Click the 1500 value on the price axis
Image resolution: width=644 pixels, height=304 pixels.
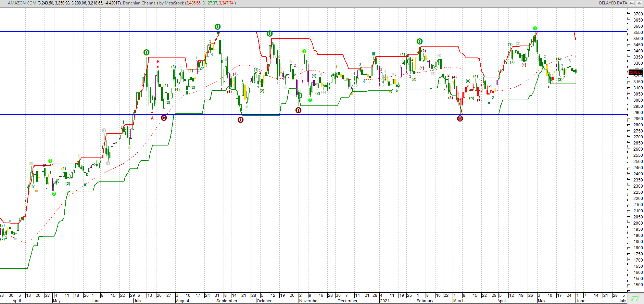638,284
